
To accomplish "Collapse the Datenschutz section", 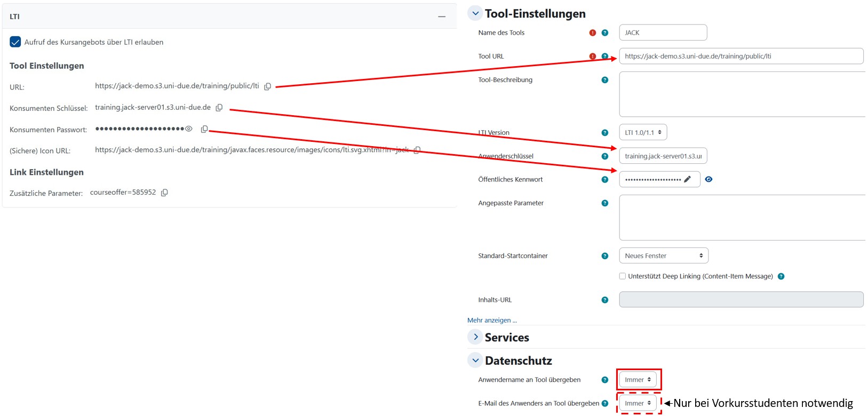I will (x=475, y=361).
